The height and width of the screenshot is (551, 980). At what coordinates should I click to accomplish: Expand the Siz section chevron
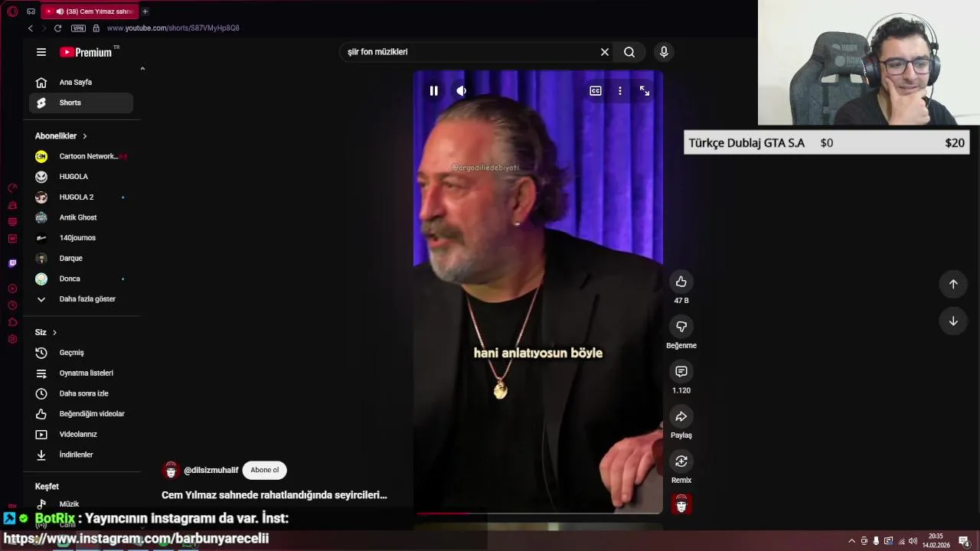[x=54, y=333]
